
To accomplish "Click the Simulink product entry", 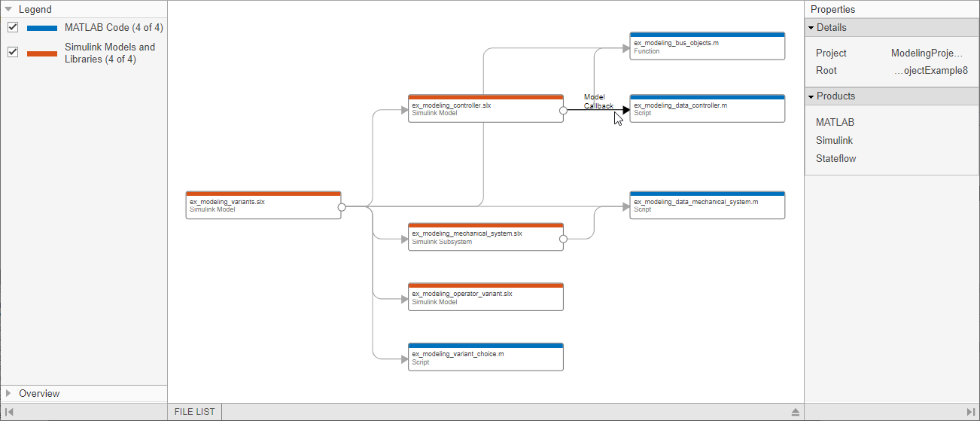I will [834, 140].
